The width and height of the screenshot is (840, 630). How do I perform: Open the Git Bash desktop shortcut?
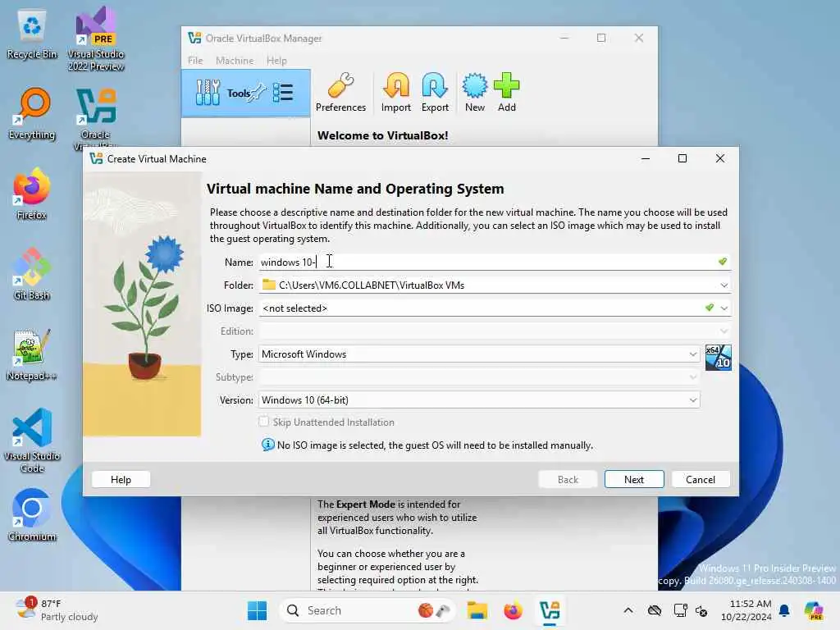click(32, 274)
